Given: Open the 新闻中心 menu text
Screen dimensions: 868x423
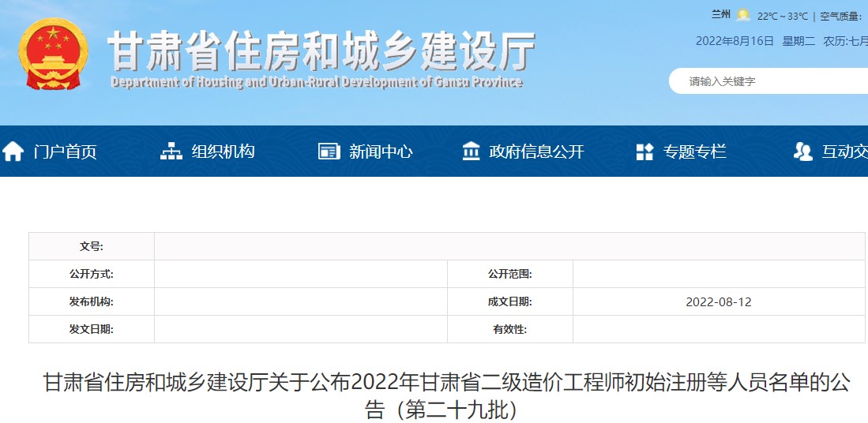Looking at the screenshot, I should click(381, 152).
